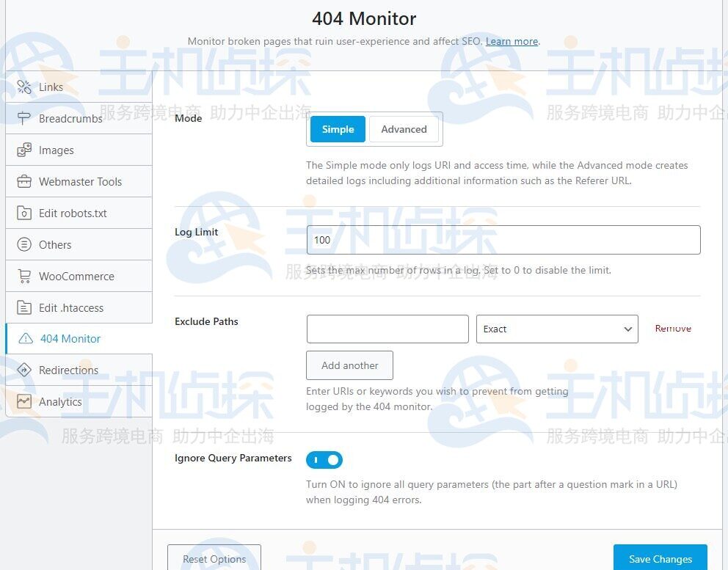Select the 404 Monitor tab
The height and width of the screenshot is (570, 728).
[x=70, y=338]
